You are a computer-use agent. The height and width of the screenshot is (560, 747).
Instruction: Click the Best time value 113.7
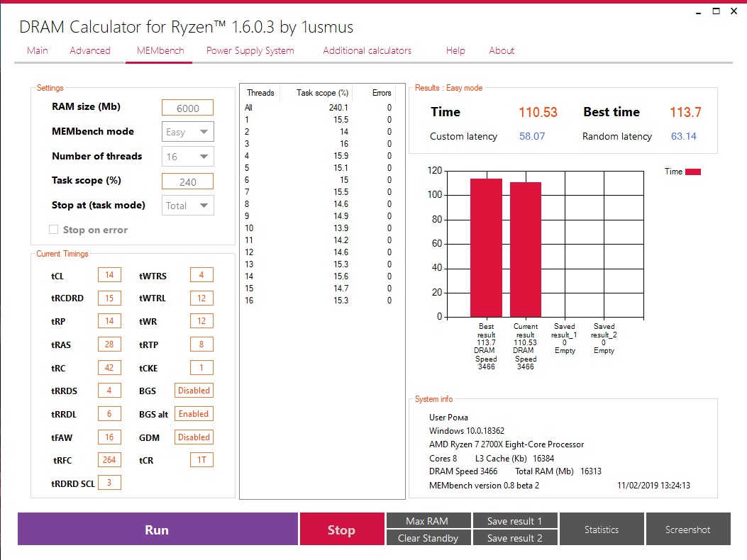pyautogui.click(x=685, y=113)
